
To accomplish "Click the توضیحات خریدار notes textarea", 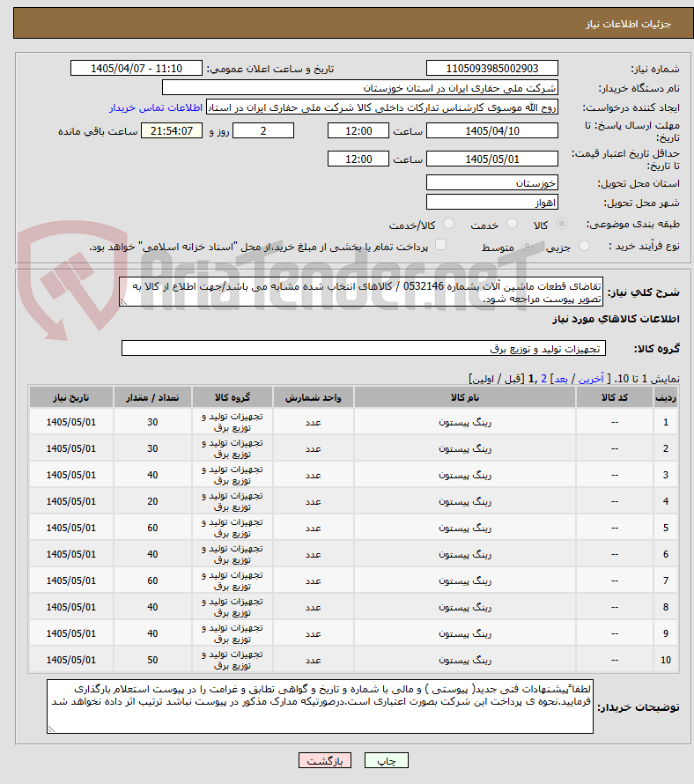I will pyautogui.click(x=320, y=706).
